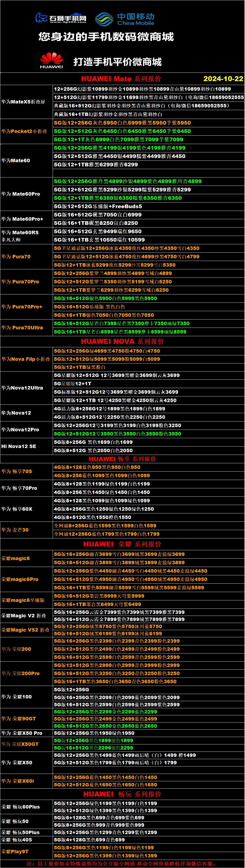The image size is (245, 868).
Task: Click the red footer note starting with 注：
Action: (x=123, y=864)
